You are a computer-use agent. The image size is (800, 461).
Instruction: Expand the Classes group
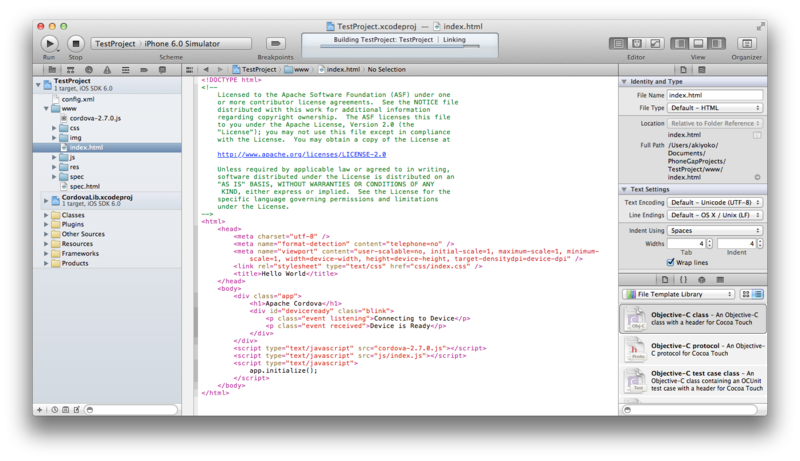point(46,215)
